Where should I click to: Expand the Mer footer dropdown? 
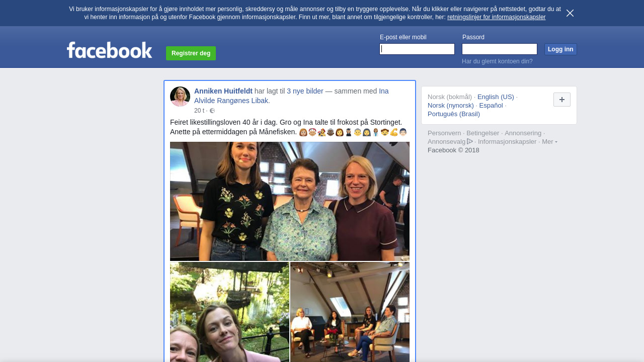coord(549,142)
